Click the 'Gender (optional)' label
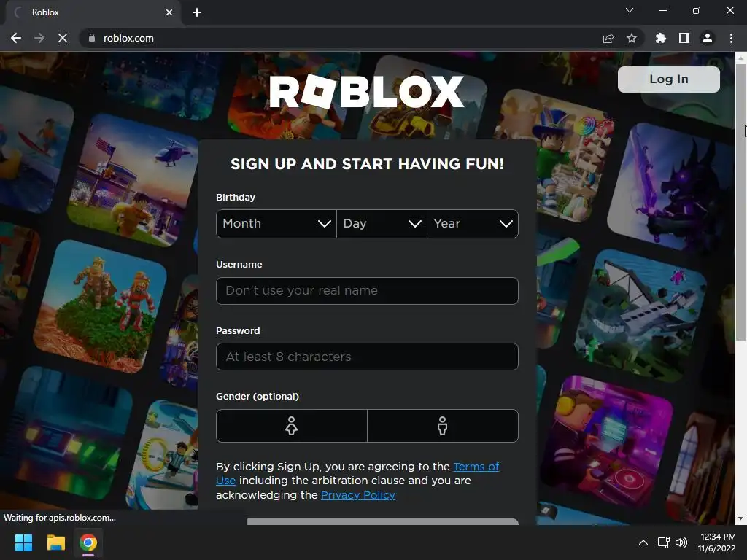The width and height of the screenshot is (747, 560). pos(258,396)
